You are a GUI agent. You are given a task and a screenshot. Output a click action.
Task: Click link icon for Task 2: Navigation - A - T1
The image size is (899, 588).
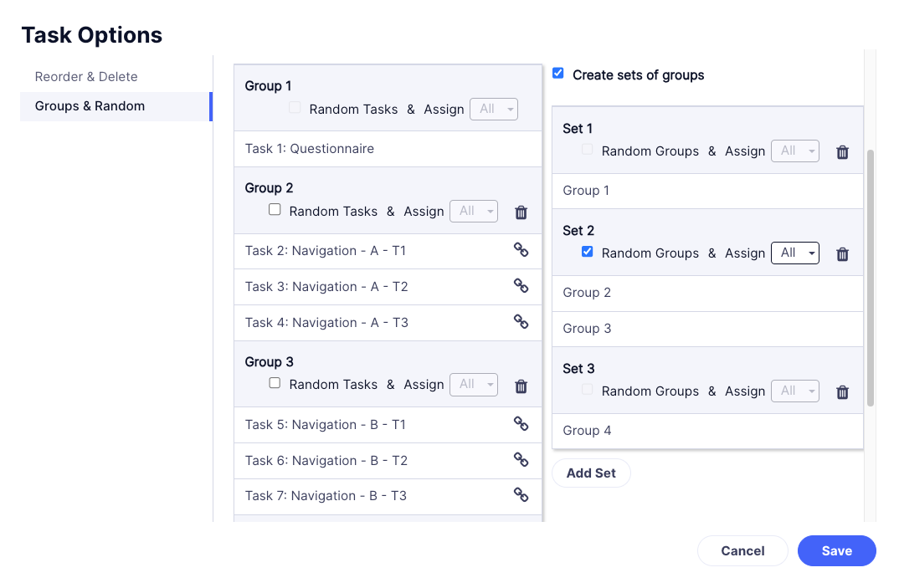[521, 250]
